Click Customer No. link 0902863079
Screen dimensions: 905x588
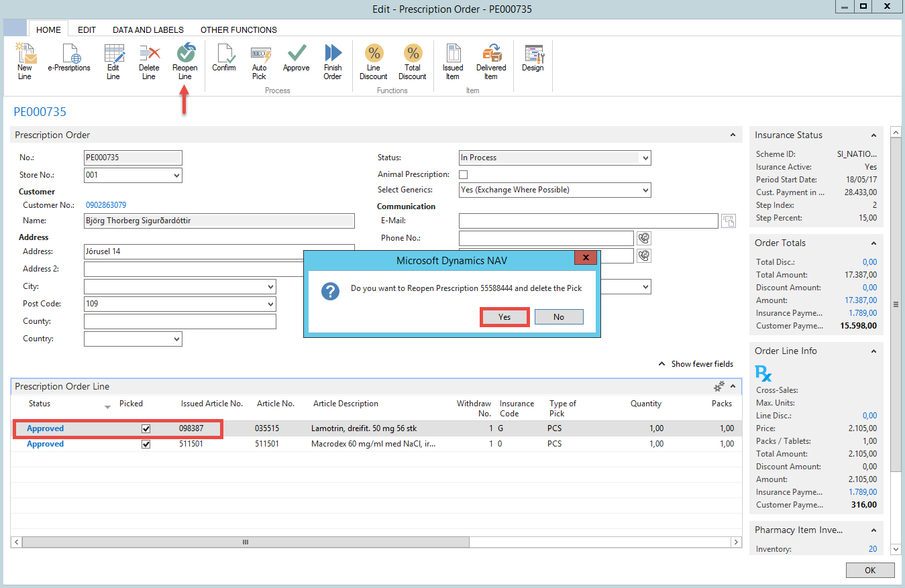click(x=106, y=205)
